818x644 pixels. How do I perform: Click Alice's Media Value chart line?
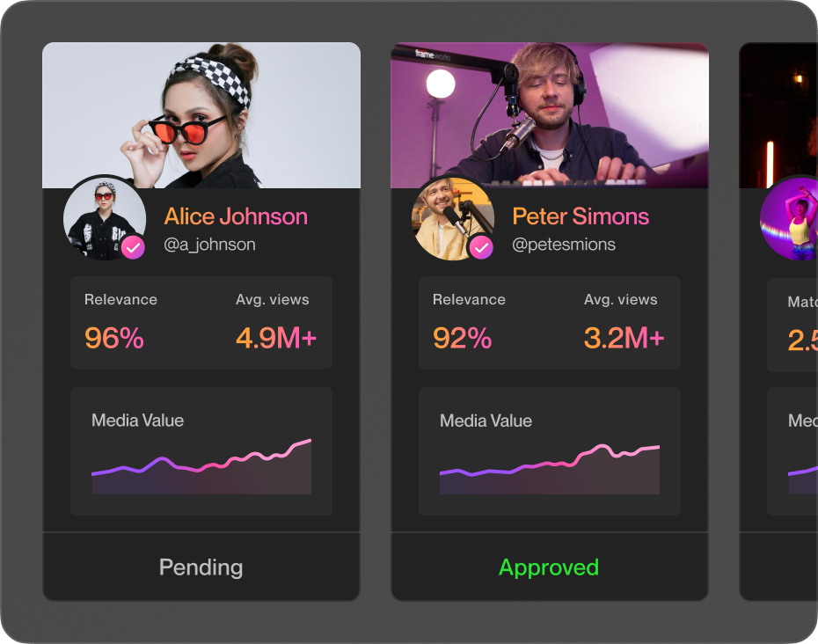[201, 464]
